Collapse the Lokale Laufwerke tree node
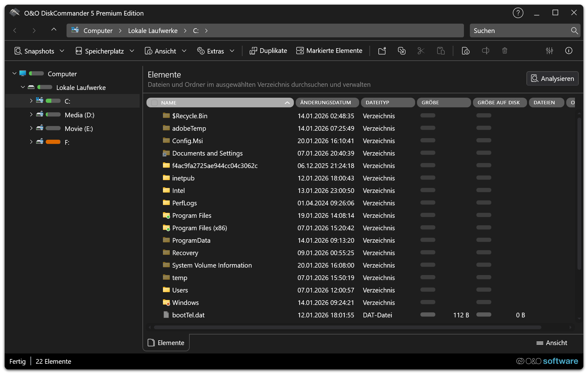This screenshot has height=374, width=588. (x=23, y=87)
